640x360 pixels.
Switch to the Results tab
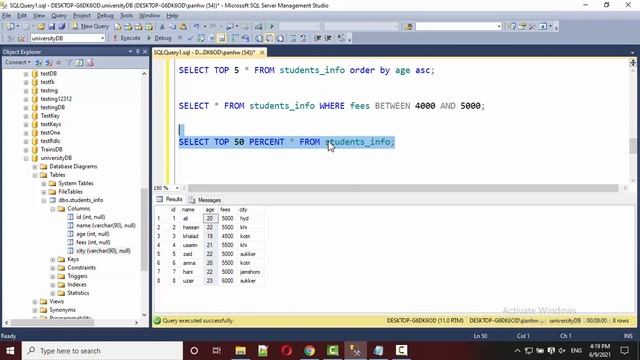[170, 199]
